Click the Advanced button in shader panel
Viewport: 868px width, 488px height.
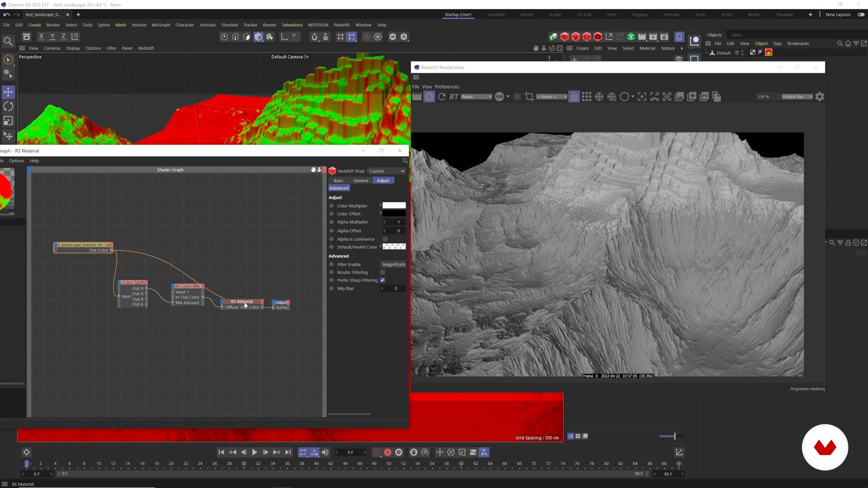[339, 188]
